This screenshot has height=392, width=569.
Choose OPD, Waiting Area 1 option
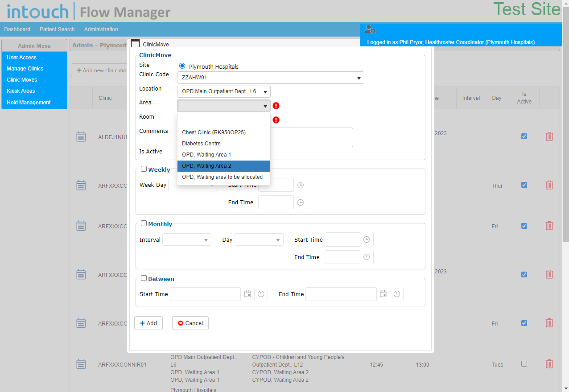coord(224,155)
